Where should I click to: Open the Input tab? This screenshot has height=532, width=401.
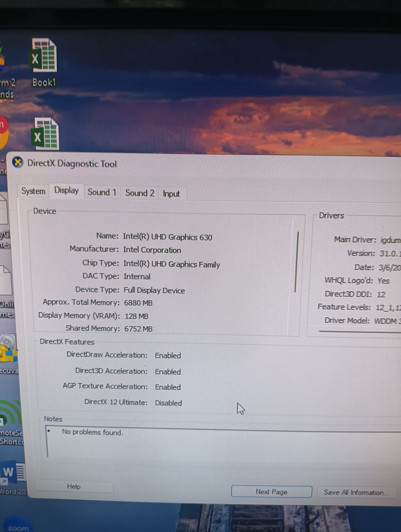(171, 194)
